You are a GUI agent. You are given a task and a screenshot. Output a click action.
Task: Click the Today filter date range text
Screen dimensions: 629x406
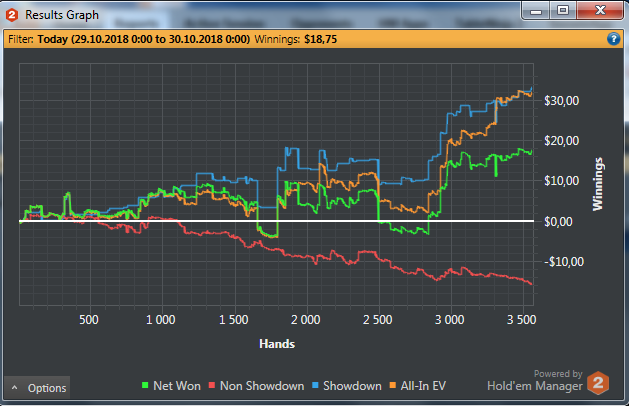click(144, 39)
